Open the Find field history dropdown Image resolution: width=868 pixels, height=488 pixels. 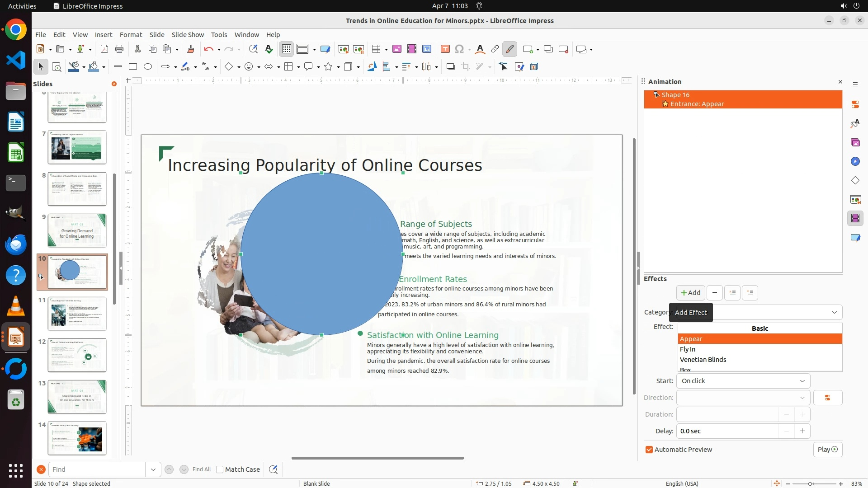153,469
